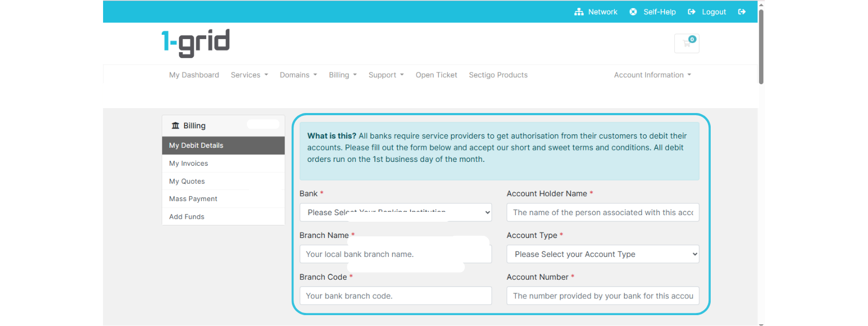The width and height of the screenshot is (868, 326).
Task: Expand the Domains dropdown menu
Action: click(x=298, y=75)
